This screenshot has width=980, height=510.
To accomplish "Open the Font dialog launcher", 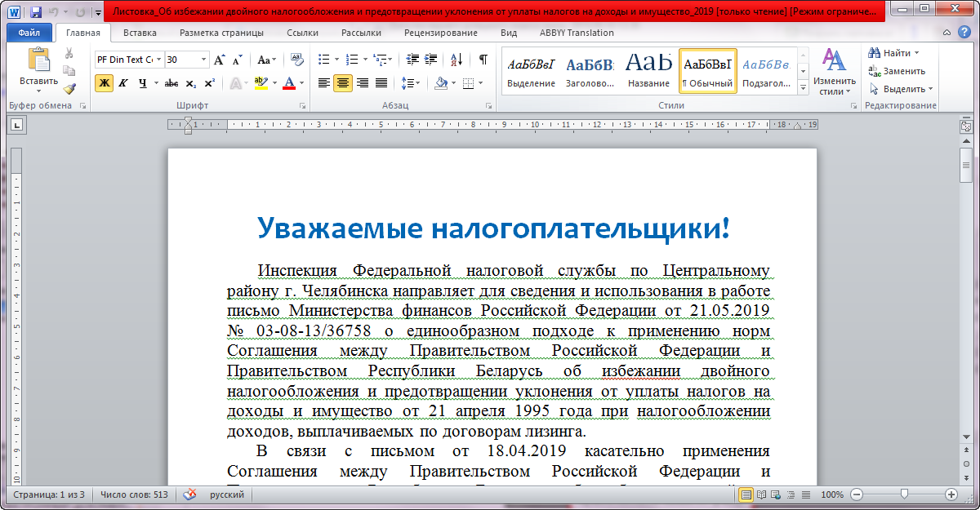I will [303, 106].
